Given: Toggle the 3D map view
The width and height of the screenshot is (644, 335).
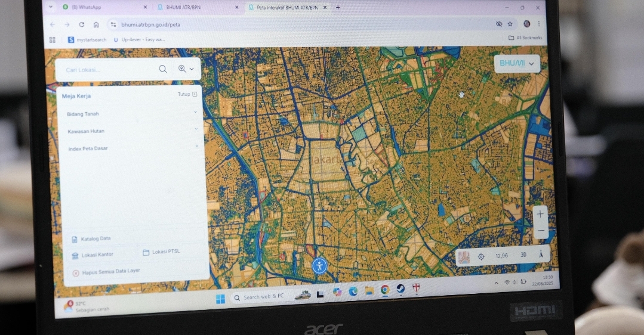Looking at the screenshot, I should pyautogui.click(x=523, y=255).
